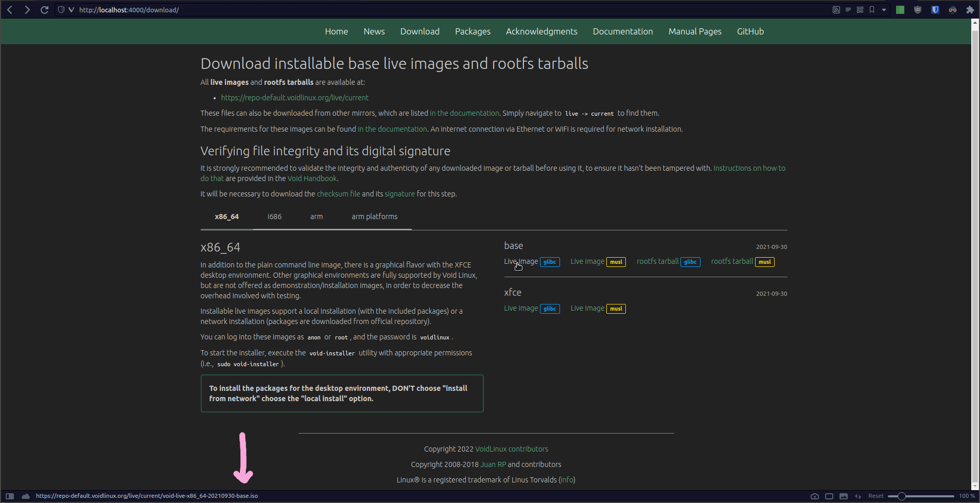Image resolution: width=980 pixels, height=503 pixels.
Task: Click the 100 % zoom value
Action: [x=967, y=496]
